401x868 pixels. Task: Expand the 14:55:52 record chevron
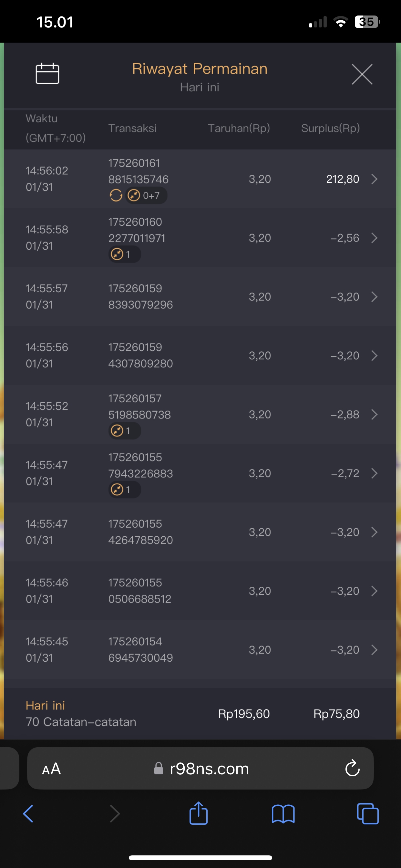374,414
